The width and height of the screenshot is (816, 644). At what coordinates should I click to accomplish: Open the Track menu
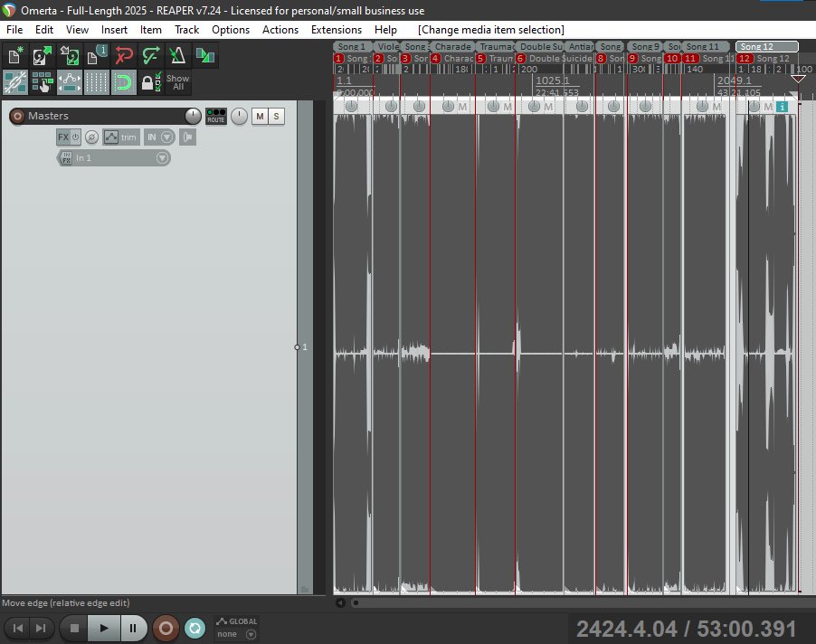(187, 30)
